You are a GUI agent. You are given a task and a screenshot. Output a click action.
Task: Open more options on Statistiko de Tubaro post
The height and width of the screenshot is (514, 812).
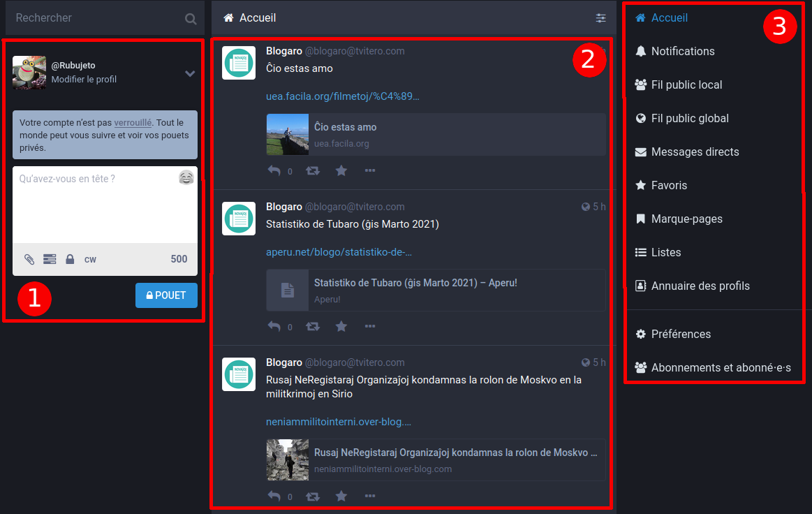[x=370, y=326]
